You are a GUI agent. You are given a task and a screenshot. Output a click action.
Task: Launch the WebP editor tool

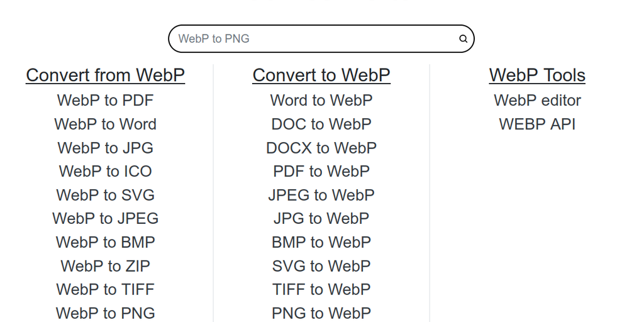coord(537,101)
